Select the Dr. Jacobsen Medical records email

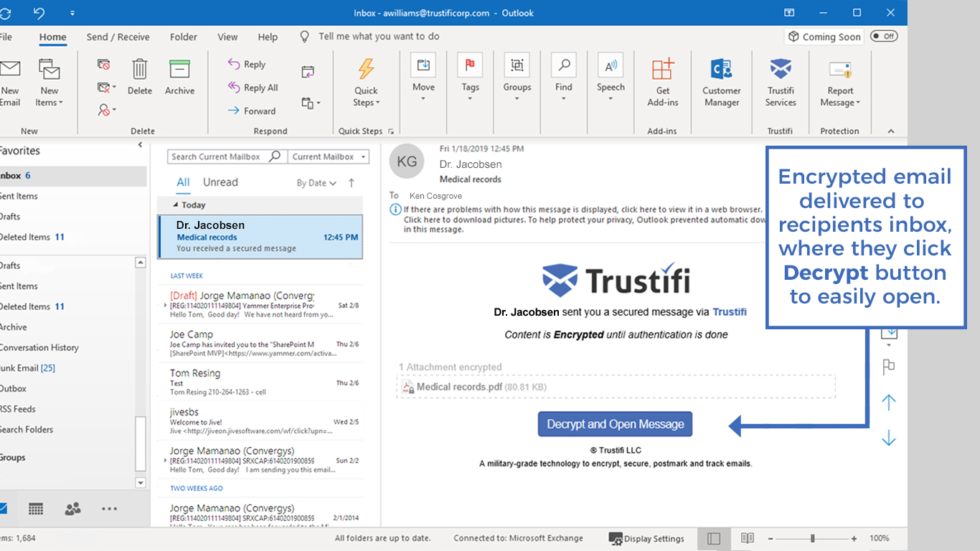260,237
